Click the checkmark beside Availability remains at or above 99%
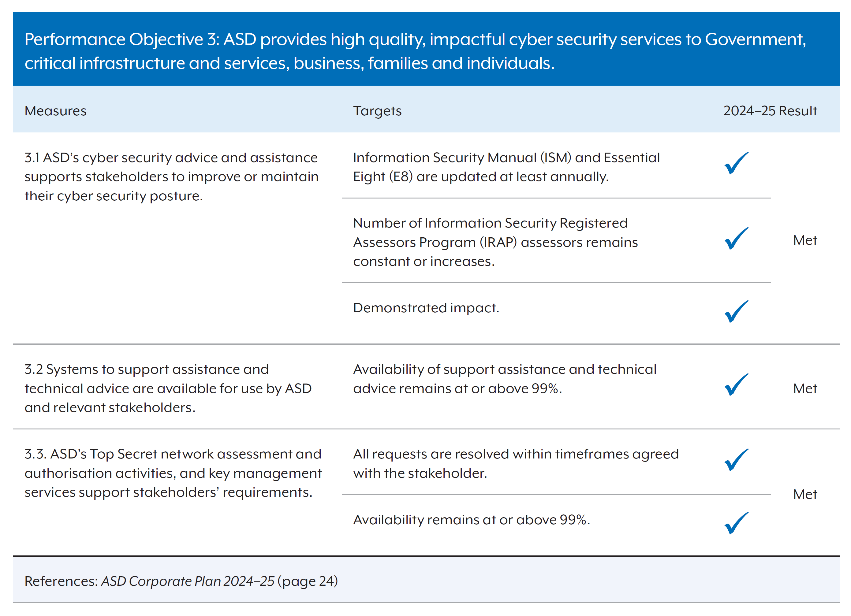 coord(736,523)
